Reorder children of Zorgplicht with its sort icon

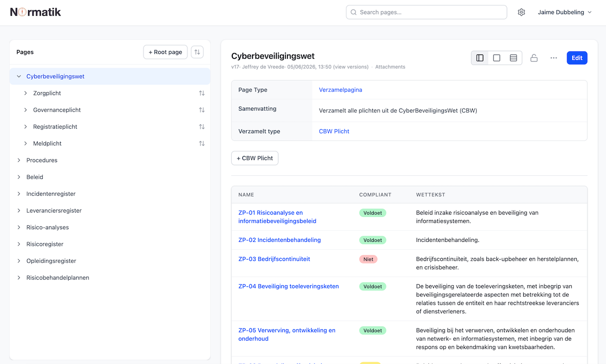click(x=202, y=93)
